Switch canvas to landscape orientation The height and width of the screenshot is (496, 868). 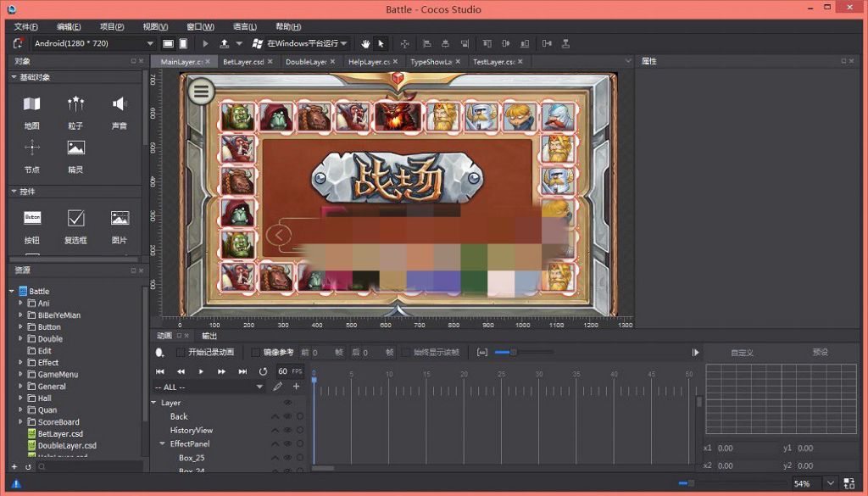168,43
